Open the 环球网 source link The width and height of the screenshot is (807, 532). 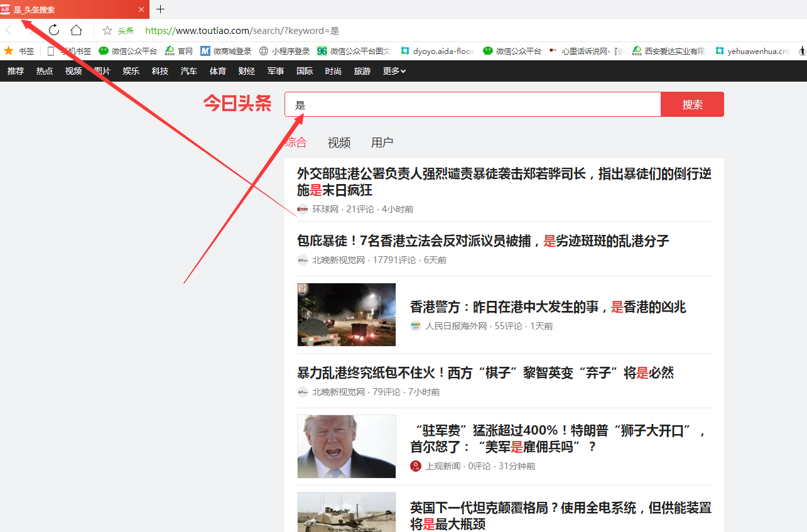tap(325, 209)
